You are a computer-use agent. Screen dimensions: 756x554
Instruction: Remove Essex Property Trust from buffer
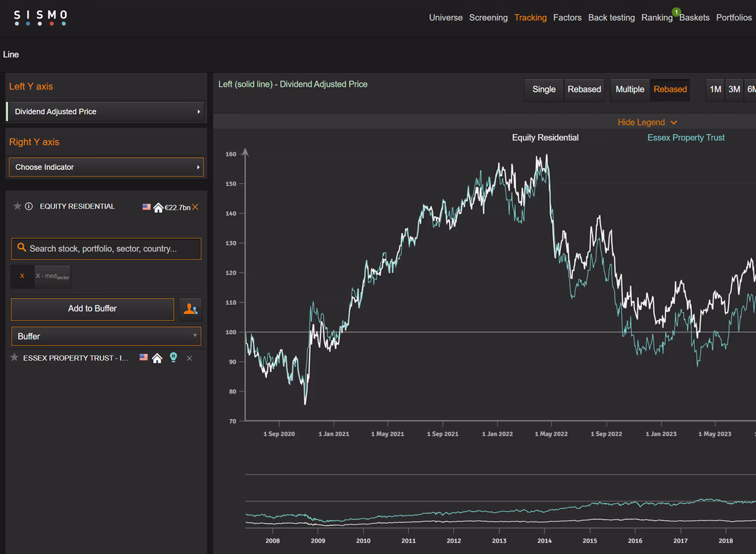click(189, 358)
